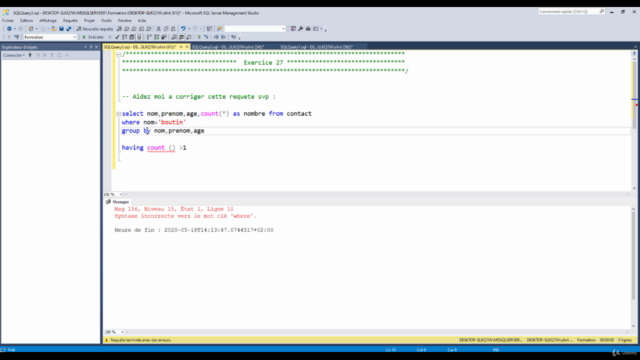Open the Fenêtre menu
This screenshot has height=360, width=640.
(124, 20)
